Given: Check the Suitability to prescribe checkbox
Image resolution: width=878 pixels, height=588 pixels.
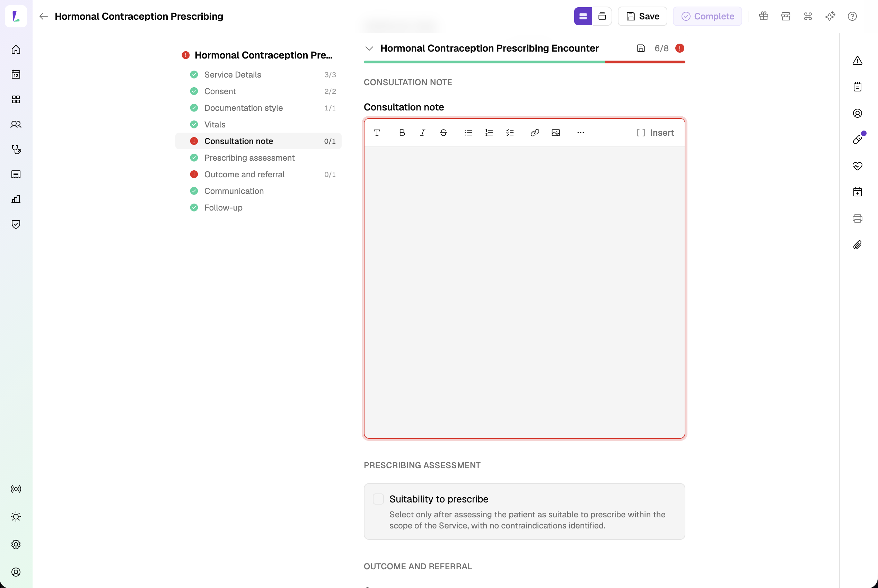Looking at the screenshot, I should click(378, 499).
